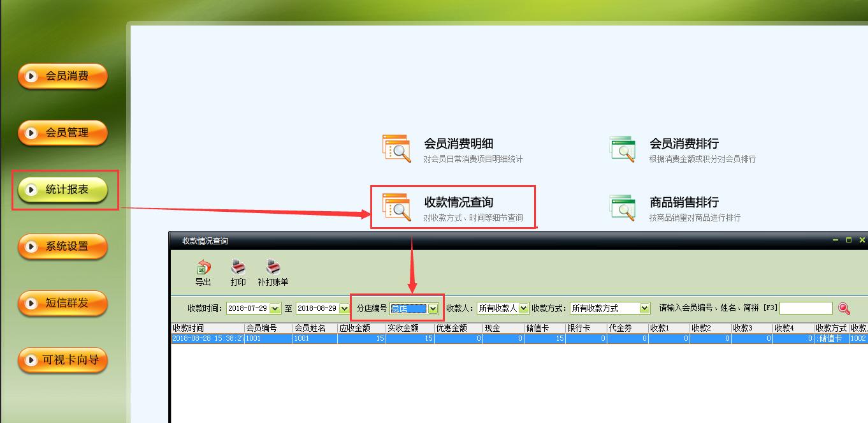868x423 pixels.
Task: Open the 分店编号 branch dropdown
Action: tap(433, 309)
